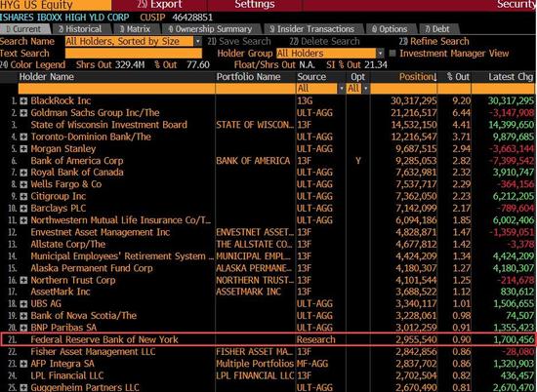Image resolution: width=537 pixels, height=392 pixels.
Task: Sort by the Latest Chg column header
Action: 511,77
